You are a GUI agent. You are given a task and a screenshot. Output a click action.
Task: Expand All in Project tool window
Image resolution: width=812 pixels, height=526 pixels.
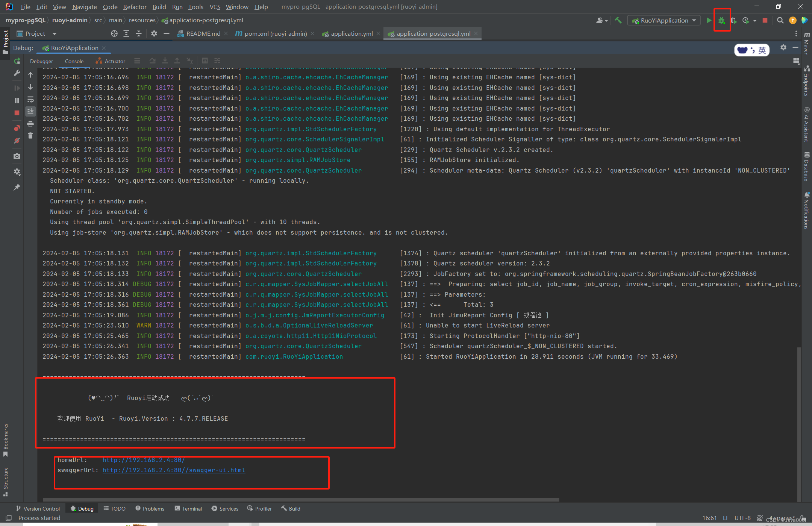126,33
